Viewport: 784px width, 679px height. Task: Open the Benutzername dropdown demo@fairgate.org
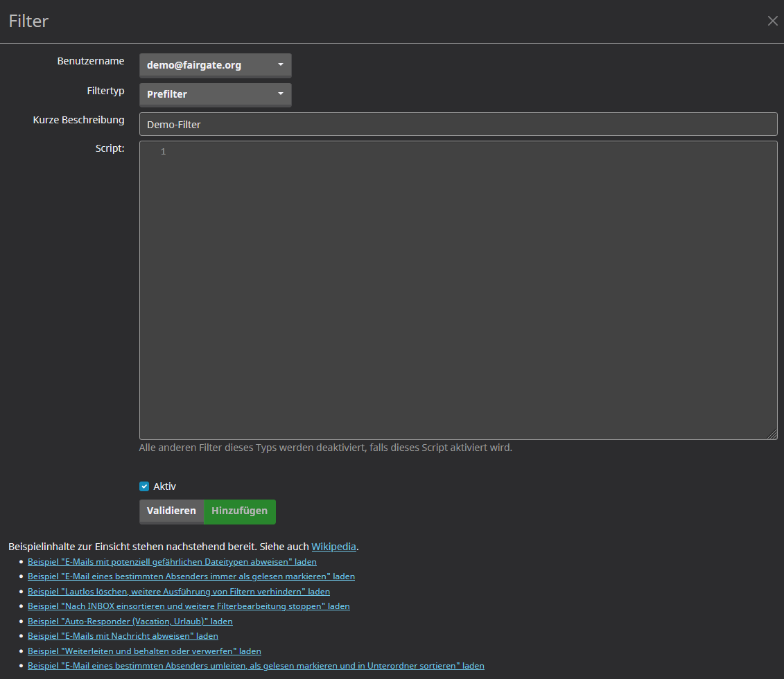tap(215, 65)
